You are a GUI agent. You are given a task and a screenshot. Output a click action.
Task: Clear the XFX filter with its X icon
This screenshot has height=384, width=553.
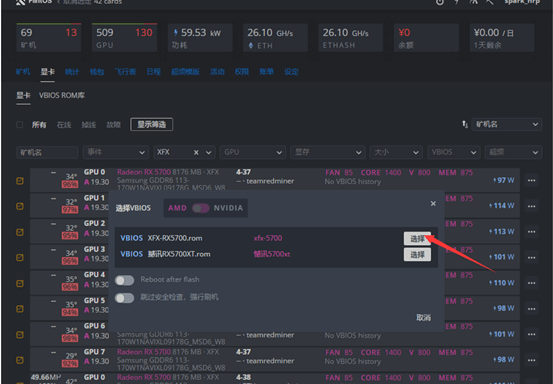pyautogui.click(x=196, y=152)
